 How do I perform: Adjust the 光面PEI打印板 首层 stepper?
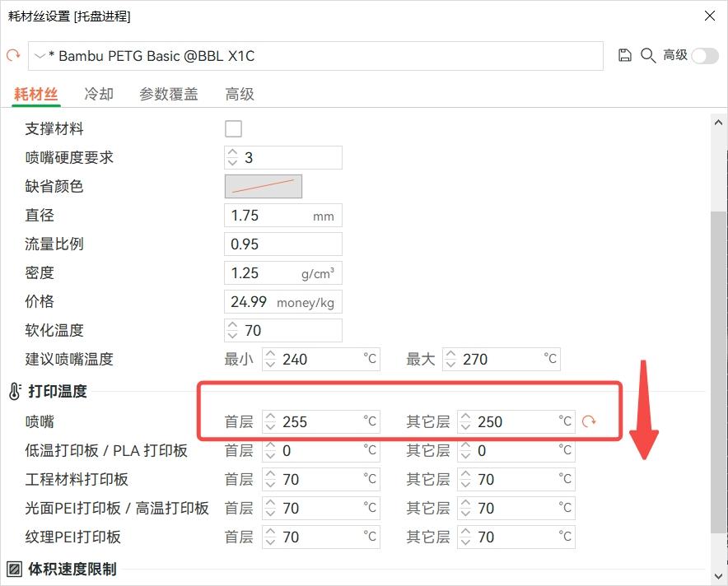pos(270,508)
